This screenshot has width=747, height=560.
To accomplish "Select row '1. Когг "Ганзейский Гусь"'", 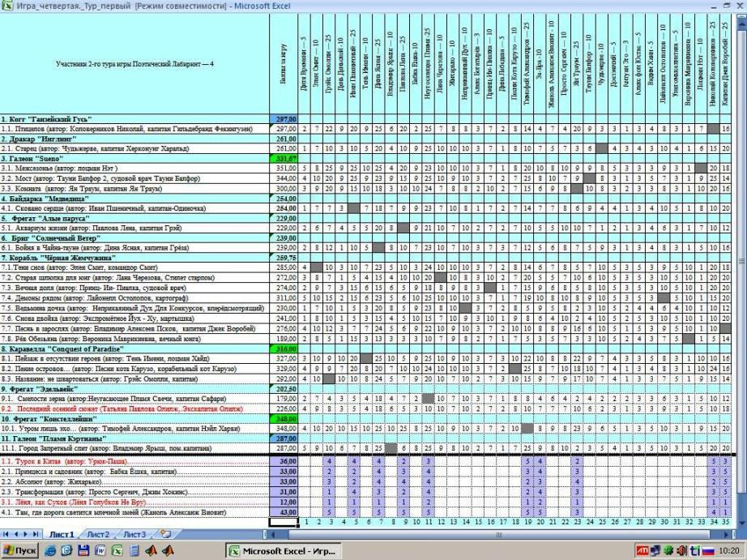I will click(134, 119).
